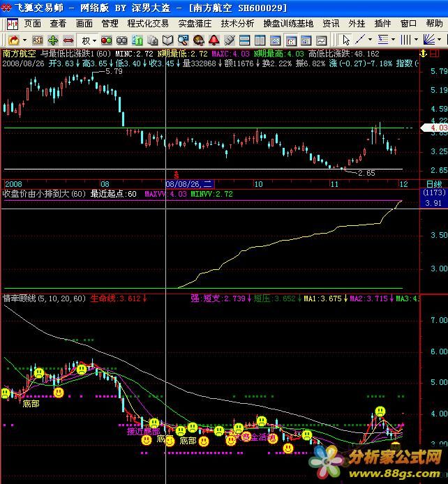Open the 操盘训练基地 menu
Screen dimensions: 448x484
tap(288, 24)
